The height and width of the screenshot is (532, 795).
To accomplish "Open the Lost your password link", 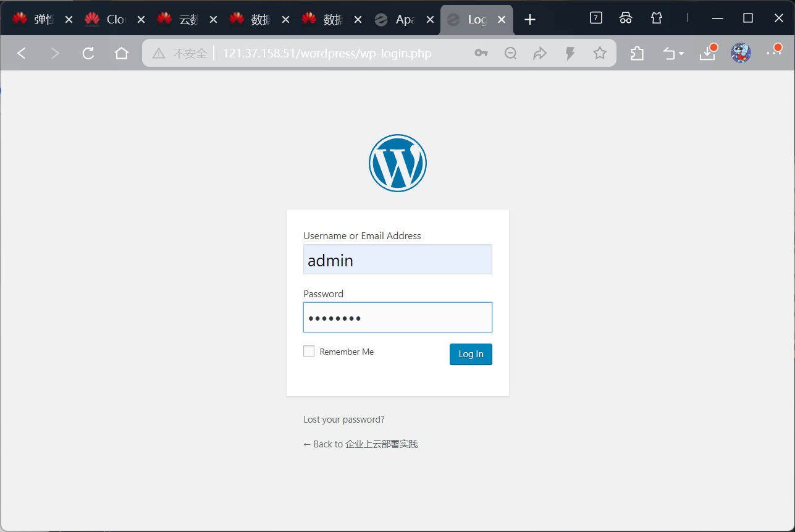I will click(344, 420).
